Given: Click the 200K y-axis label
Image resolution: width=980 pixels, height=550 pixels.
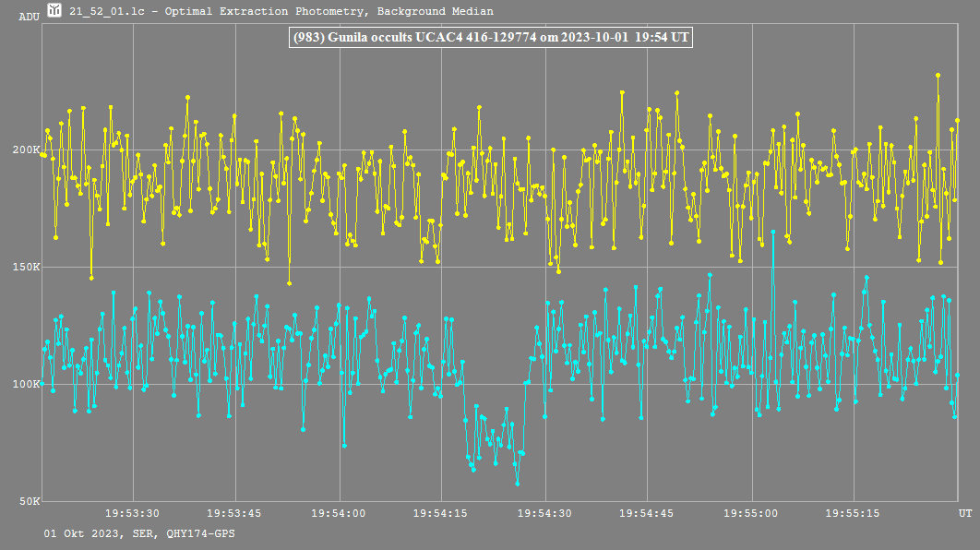Looking at the screenshot, I should pos(25,150).
